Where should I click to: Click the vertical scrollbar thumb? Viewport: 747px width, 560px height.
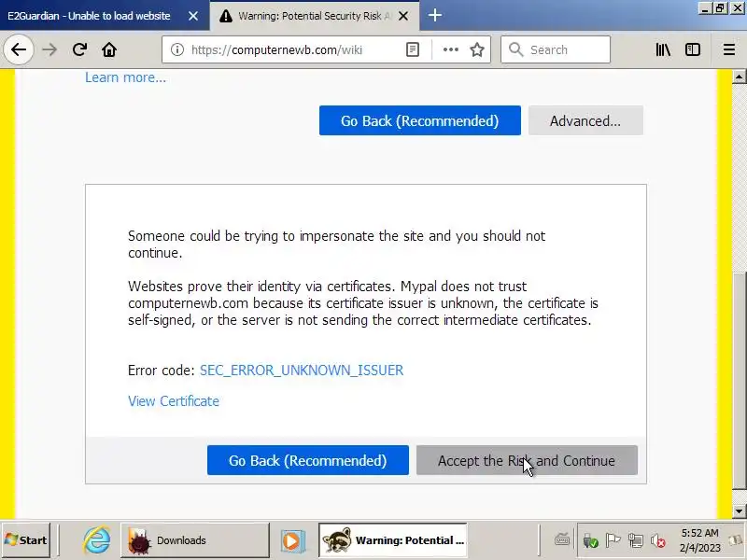pyautogui.click(x=739, y=380)
